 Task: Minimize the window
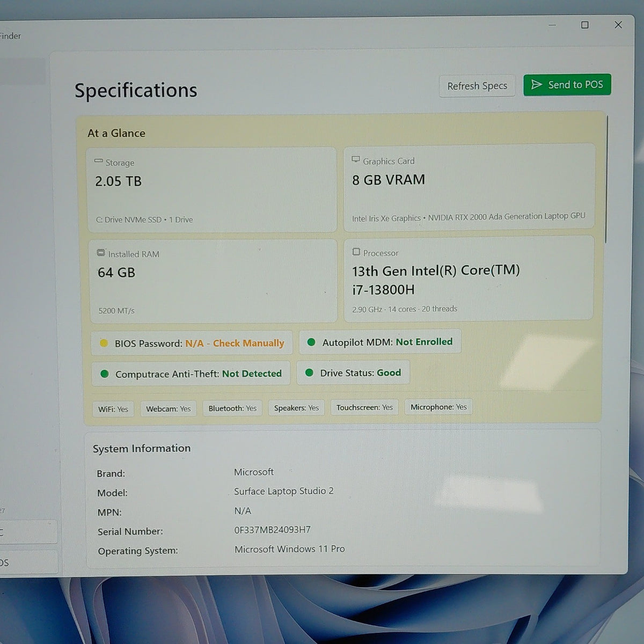point(552,25)
